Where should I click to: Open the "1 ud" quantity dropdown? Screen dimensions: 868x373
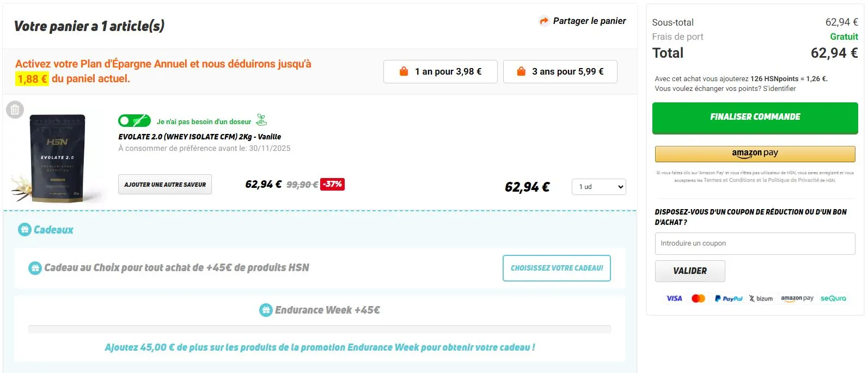(598, 187)
